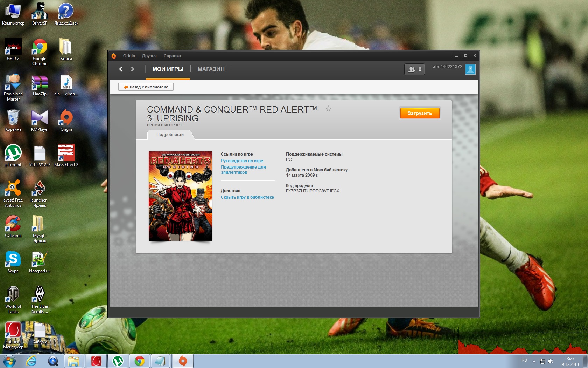
Task: Switch to the МАГАЗИН tab
Action: click(211, 69)
